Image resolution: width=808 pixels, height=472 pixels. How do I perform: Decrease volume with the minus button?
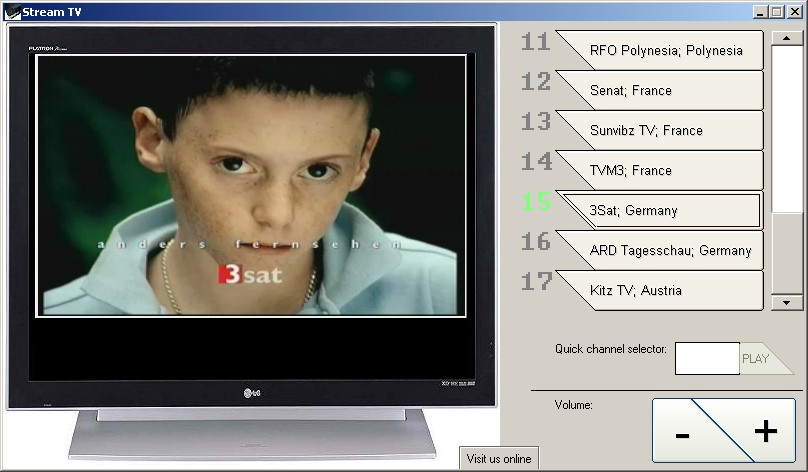tap(685, 434)
